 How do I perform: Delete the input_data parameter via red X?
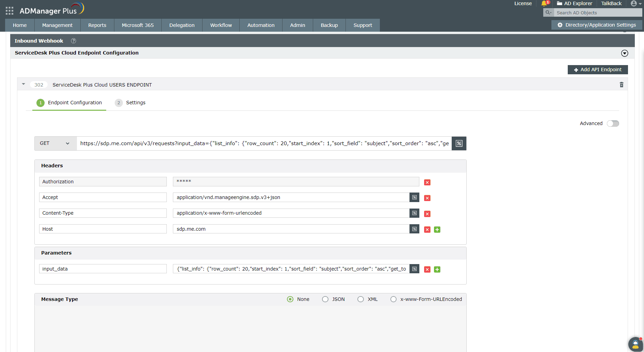(427, 269)
